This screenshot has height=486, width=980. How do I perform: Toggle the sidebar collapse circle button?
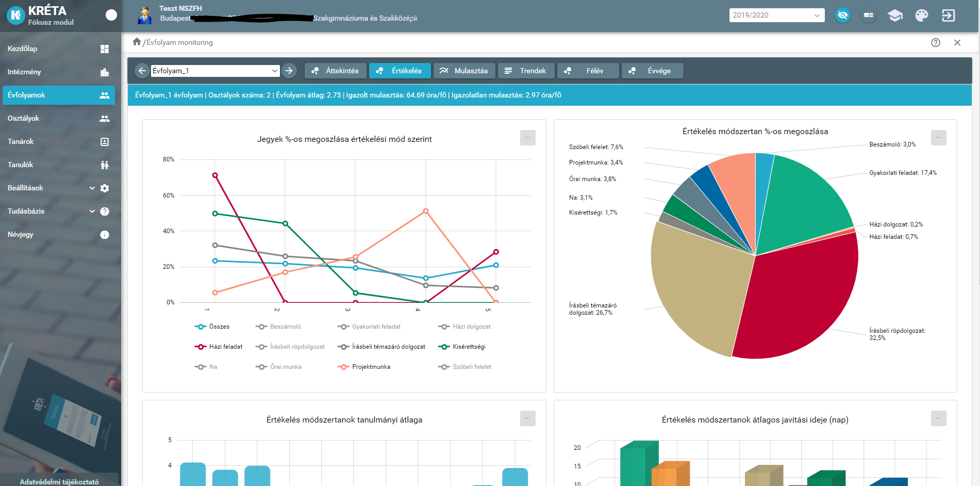click(111, 15)
